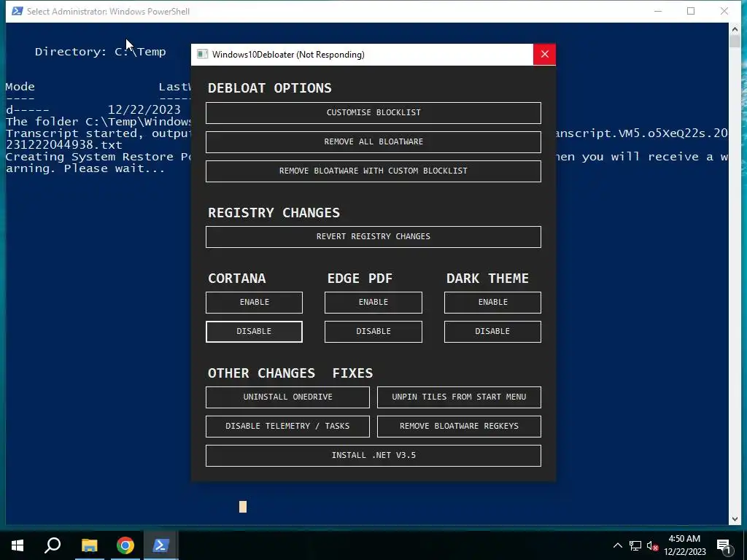Close the Windows10Debloater window
Screen dimensions: 747x560
coord(544,54)
